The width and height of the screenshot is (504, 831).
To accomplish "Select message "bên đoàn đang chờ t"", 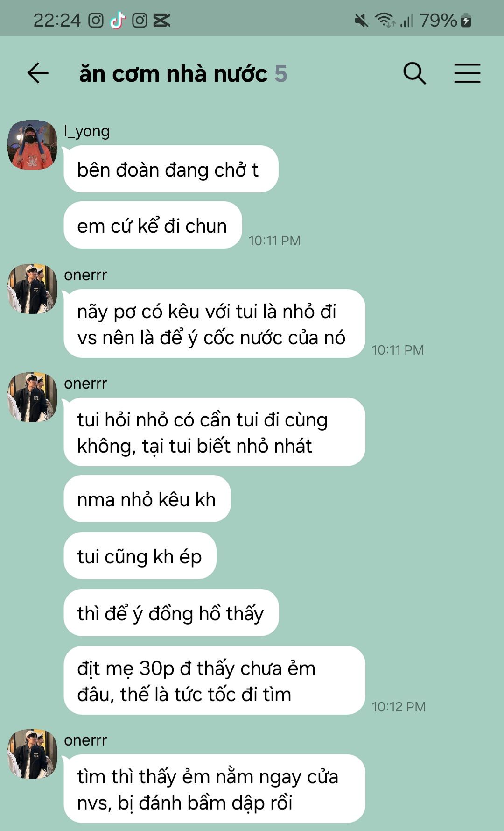I will pos(171,169).
